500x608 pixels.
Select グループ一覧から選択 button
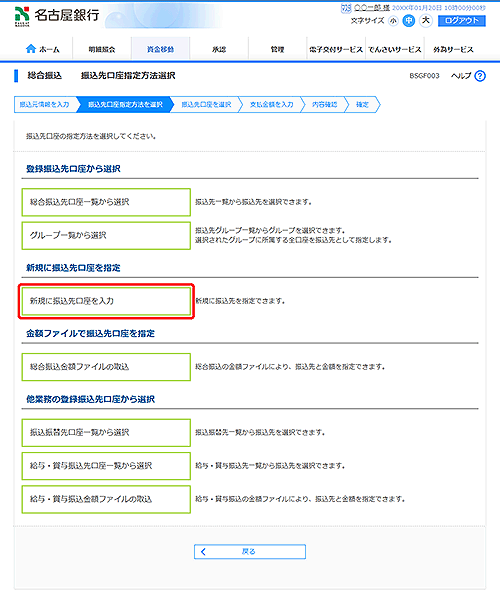click(106, 235)
